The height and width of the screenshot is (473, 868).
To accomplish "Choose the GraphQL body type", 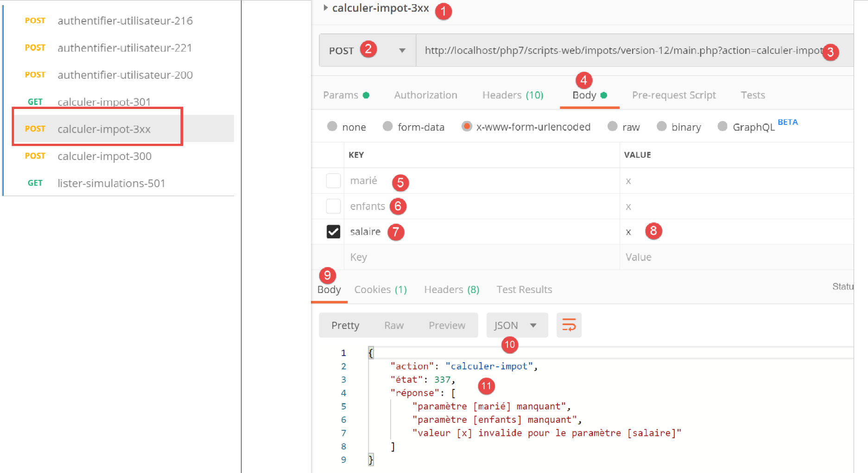I will 722,127.
